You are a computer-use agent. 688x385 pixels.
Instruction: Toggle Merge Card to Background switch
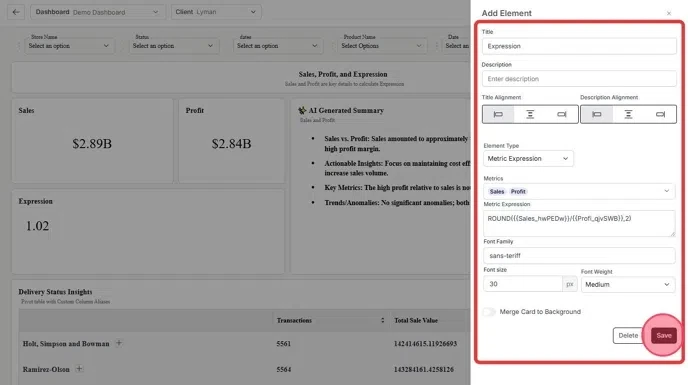pos(489,312)
